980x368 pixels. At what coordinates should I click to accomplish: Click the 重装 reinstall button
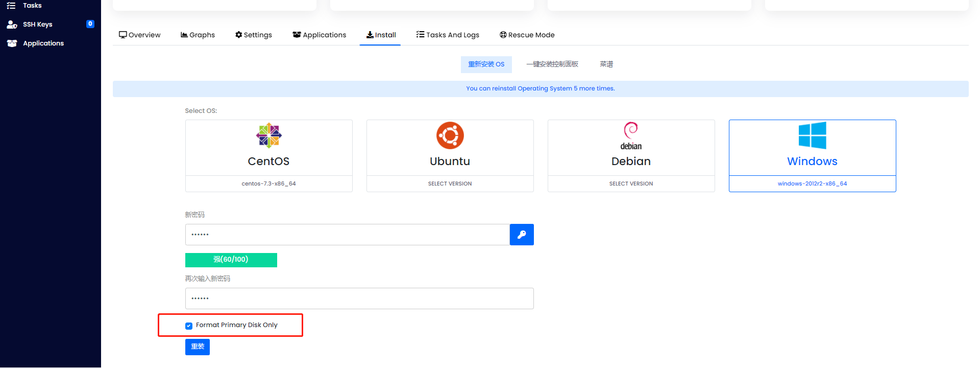(198, 347)
